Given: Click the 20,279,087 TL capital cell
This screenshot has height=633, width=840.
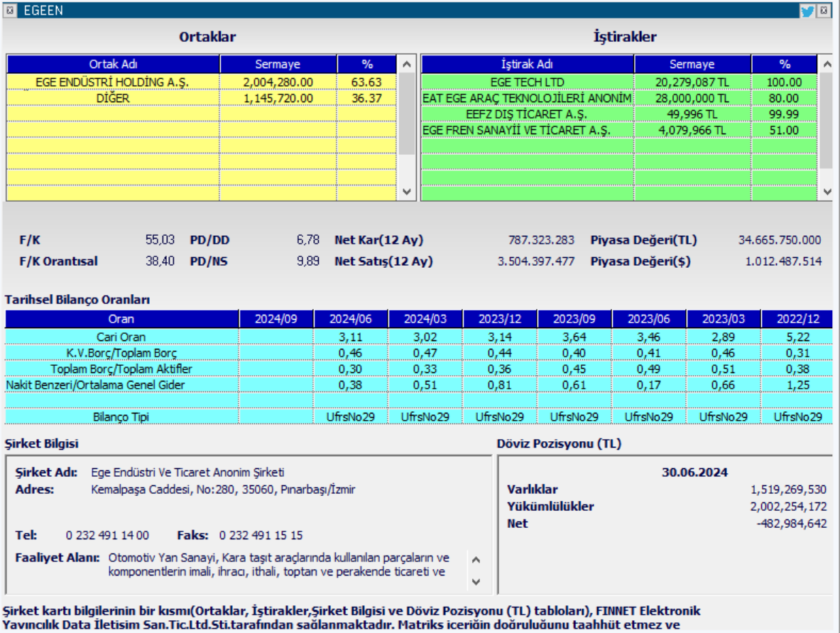Looking at the screenshot, I should [692, 82].
